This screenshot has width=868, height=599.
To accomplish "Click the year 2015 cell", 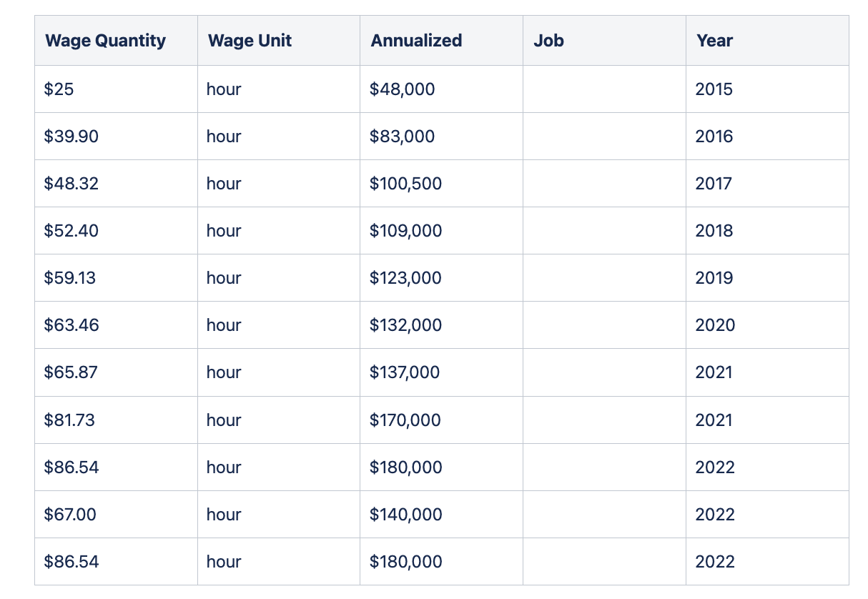I will tap(714, 89).
